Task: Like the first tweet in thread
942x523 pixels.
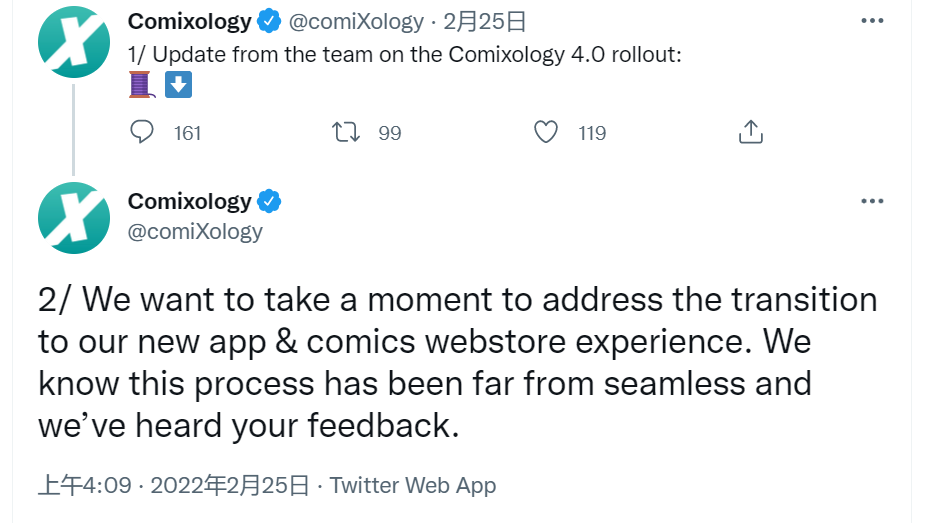Action: [546, 132]
